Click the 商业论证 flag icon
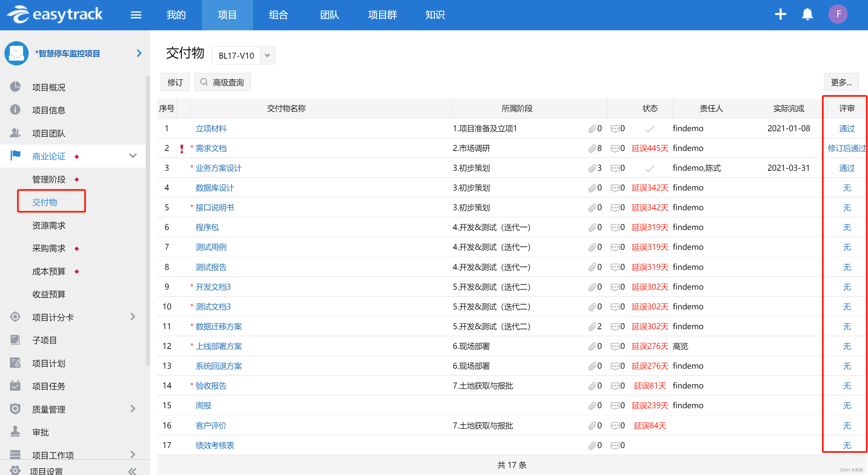Screen dimensions: 868x475 (x=15, y=156)
